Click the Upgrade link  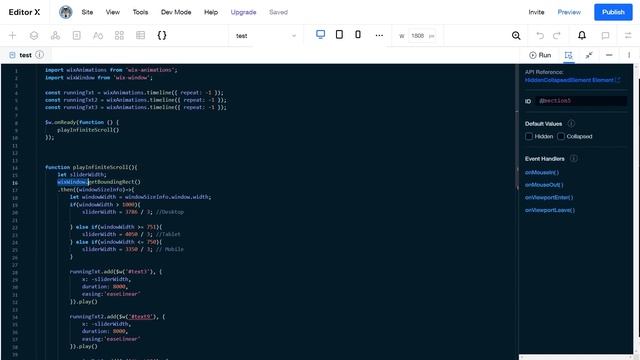243,12
